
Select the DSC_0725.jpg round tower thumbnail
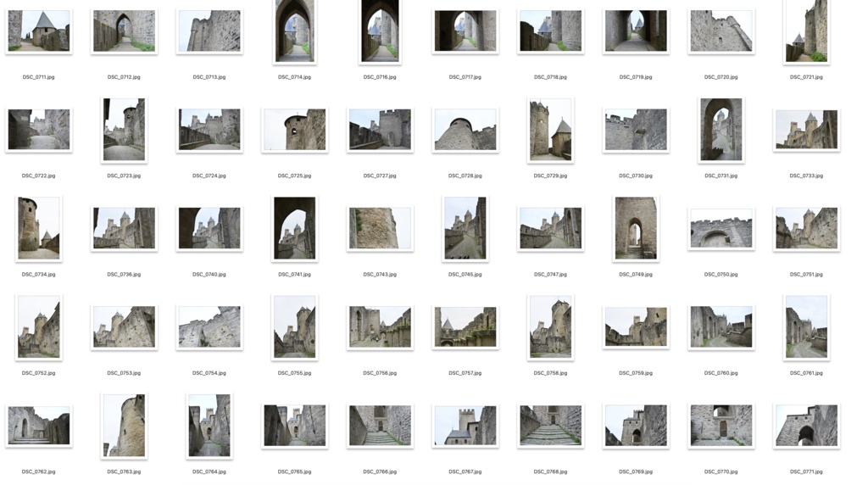click(294, 130)
